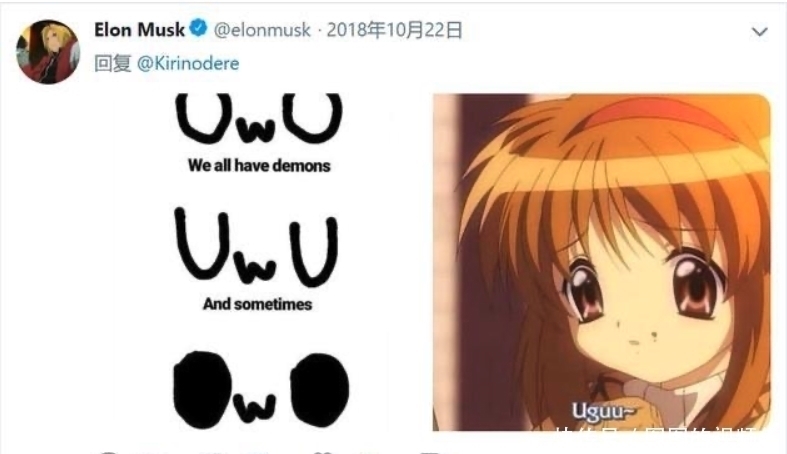Click the Uguu~ subtitle in the image

coord(603,411)
